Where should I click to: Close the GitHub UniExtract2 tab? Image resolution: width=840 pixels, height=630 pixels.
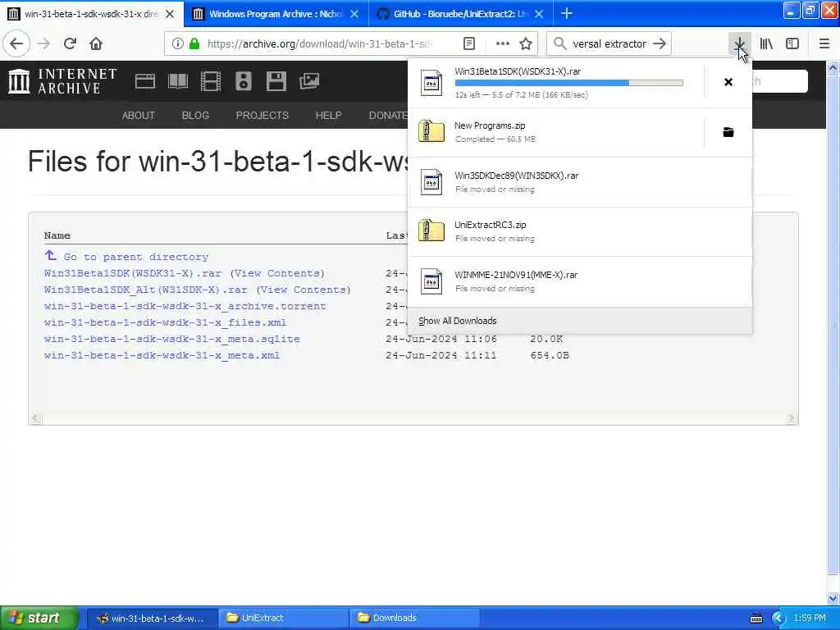point(539,14)
